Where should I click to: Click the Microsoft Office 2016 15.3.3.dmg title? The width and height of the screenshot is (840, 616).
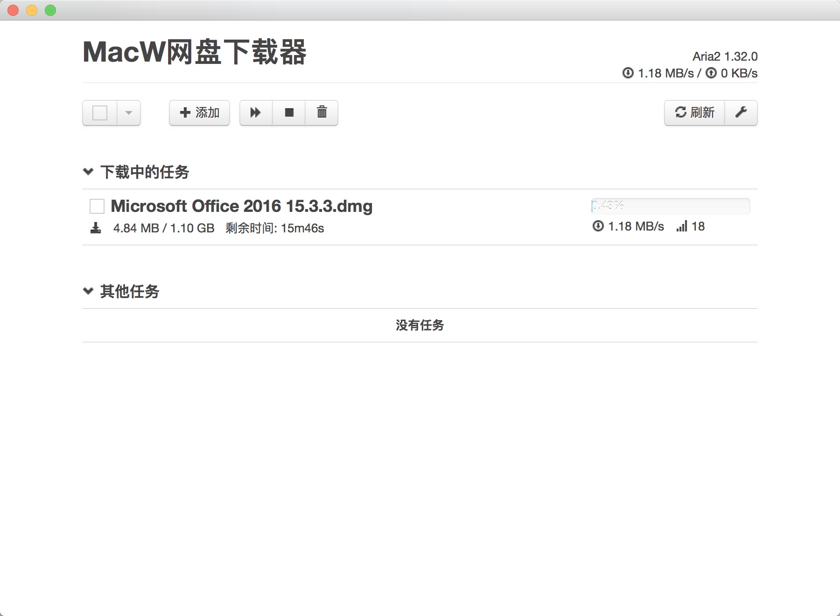tap(242, 206)
